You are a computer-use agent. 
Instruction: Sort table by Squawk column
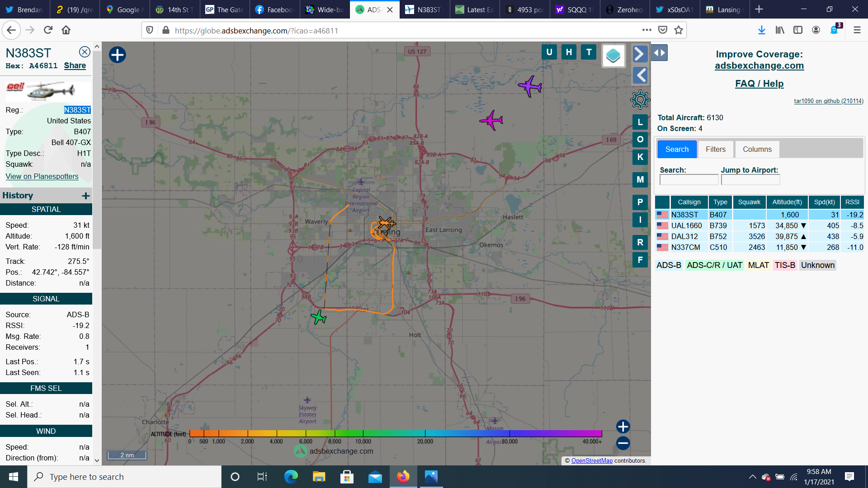coord(749,202)
